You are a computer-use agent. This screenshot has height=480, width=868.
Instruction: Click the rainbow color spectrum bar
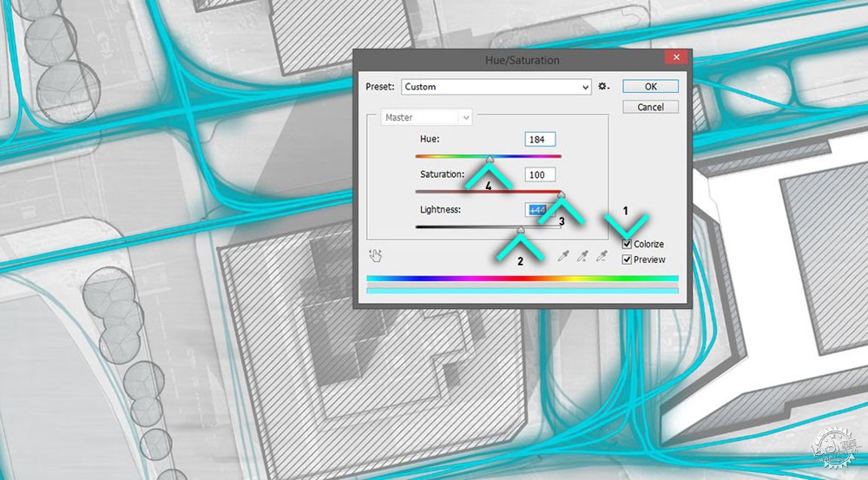point(522,279)
